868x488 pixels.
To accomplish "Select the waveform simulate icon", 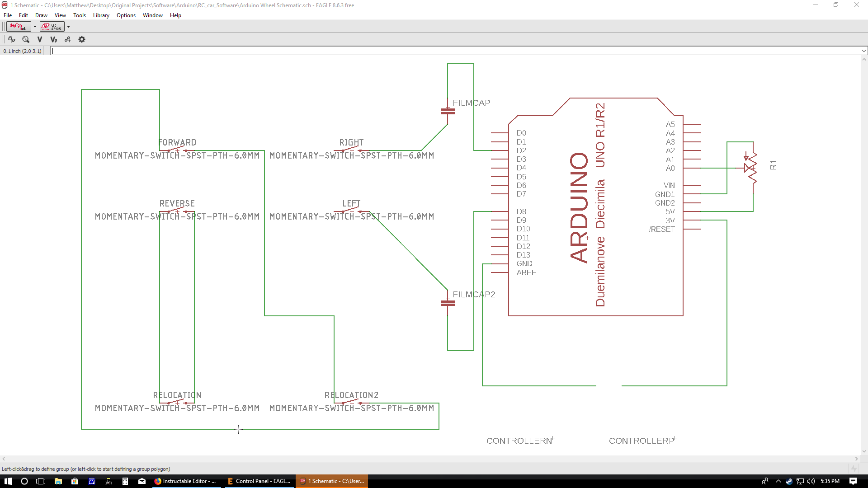I will (x=12, y=39).
